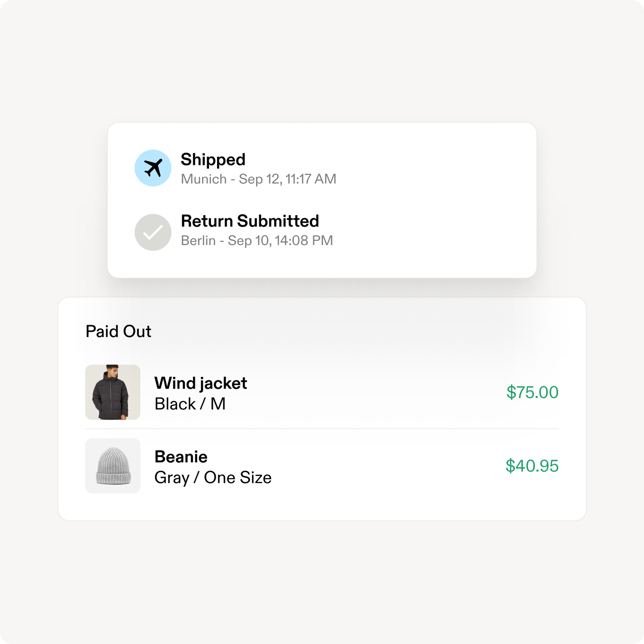The image size is (644, 644).
Task: Click empty space in the shipping status card
Action: click(x=433, y=200)
